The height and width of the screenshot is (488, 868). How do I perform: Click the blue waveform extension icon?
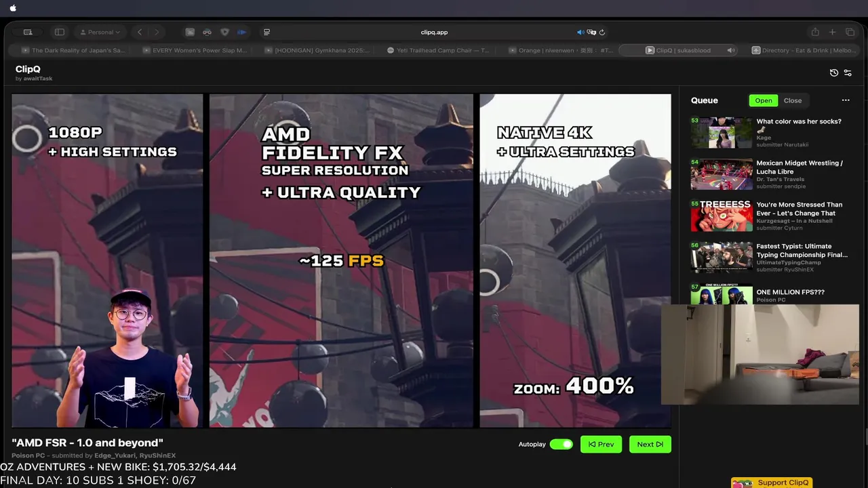(x=242, y=32)
